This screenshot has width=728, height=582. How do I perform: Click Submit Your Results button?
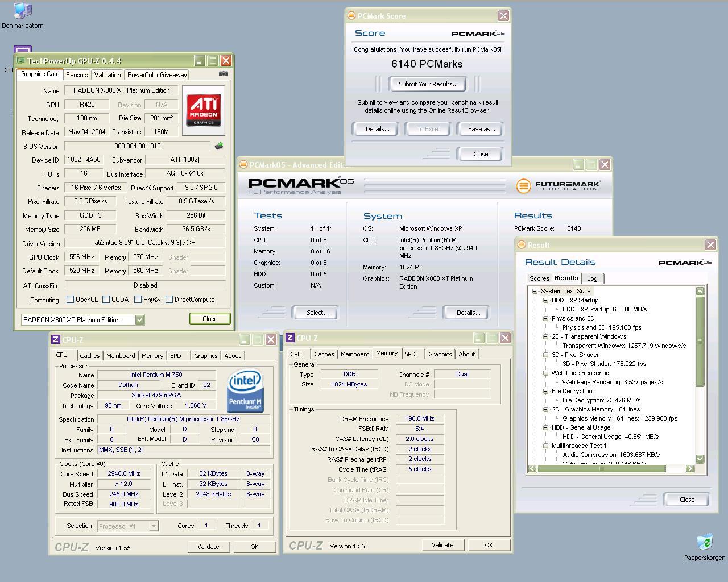tap(428, 84)
